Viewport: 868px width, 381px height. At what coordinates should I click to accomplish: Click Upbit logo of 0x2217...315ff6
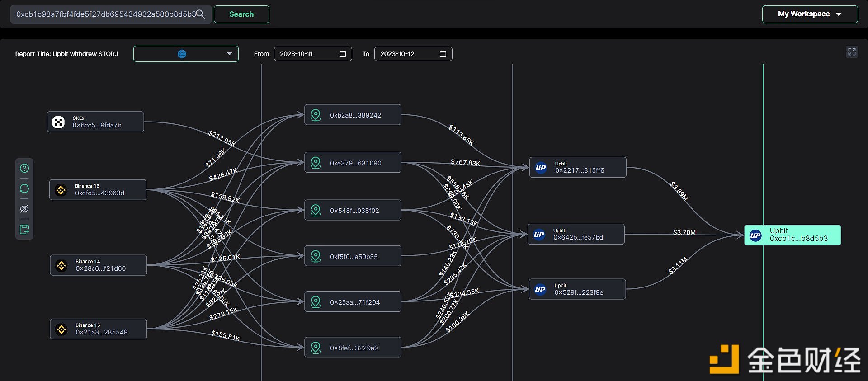click(541, 168)
